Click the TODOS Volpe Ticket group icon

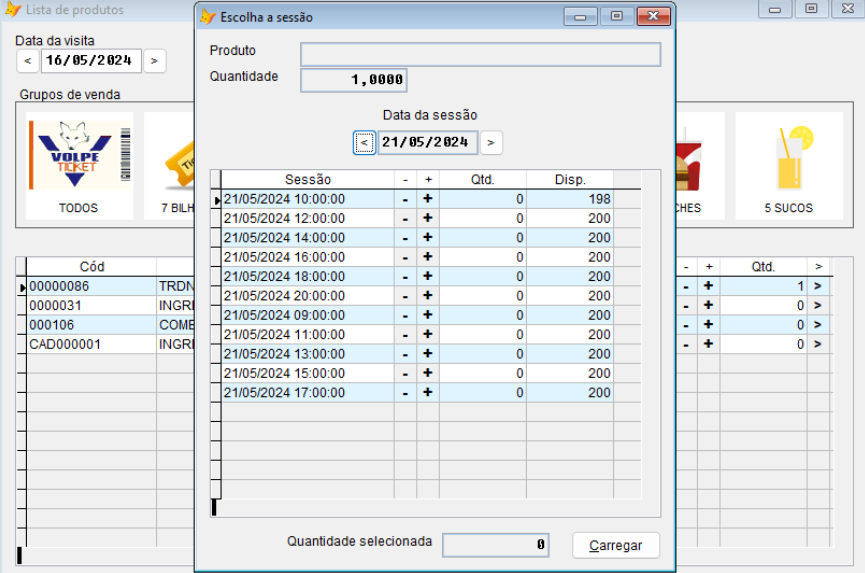[x=80, y=164]
